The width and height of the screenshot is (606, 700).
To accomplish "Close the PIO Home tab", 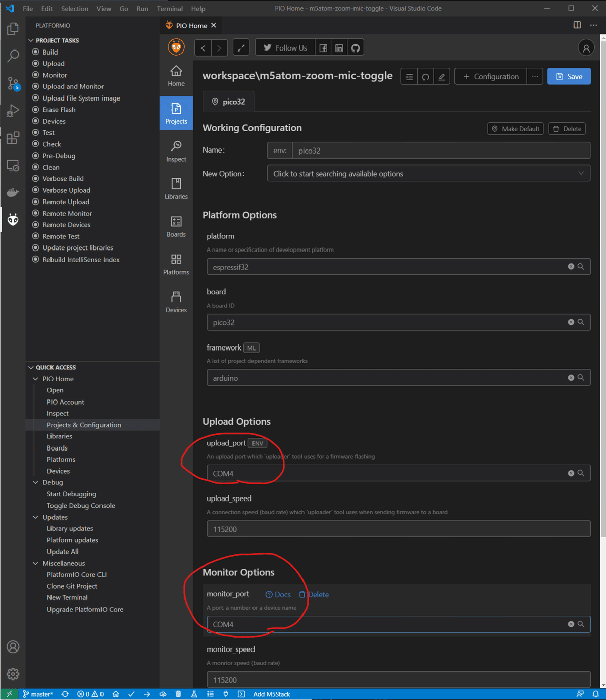I will pos(214,25).
